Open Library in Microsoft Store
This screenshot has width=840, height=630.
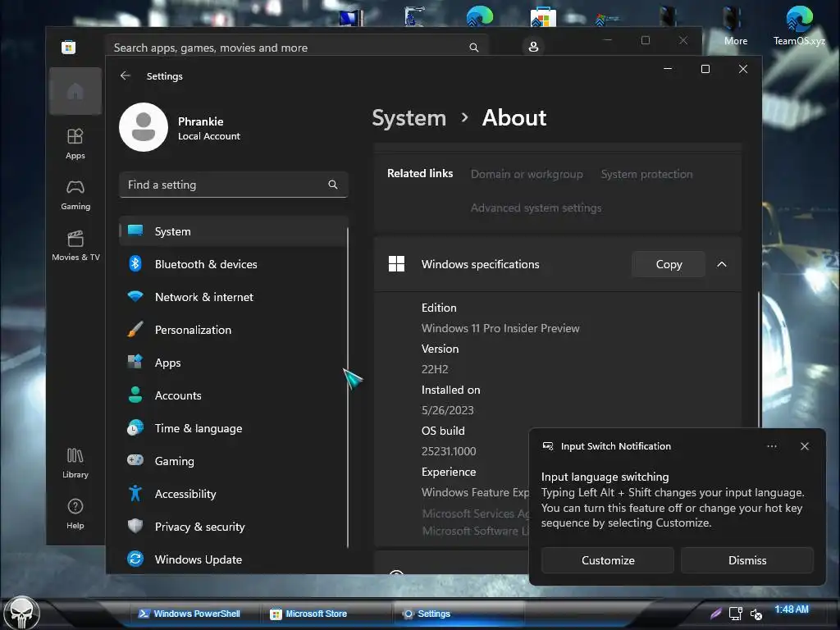(x=75, y=463)
